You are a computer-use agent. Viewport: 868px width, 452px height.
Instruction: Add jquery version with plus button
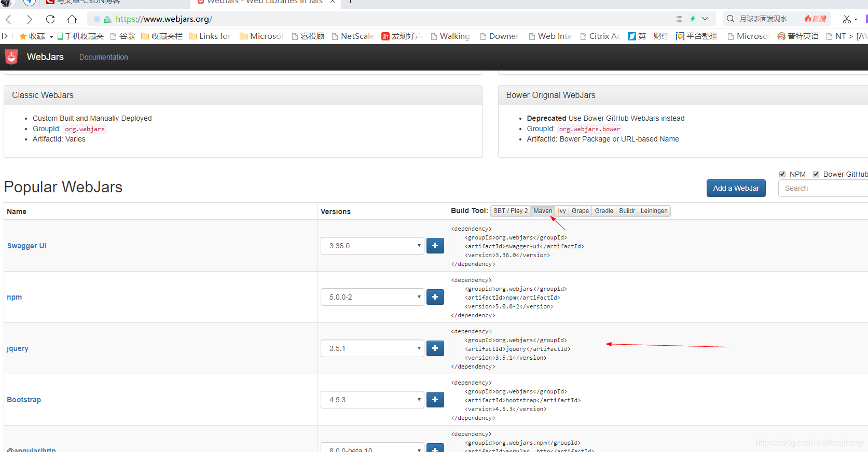coord(435,348)
